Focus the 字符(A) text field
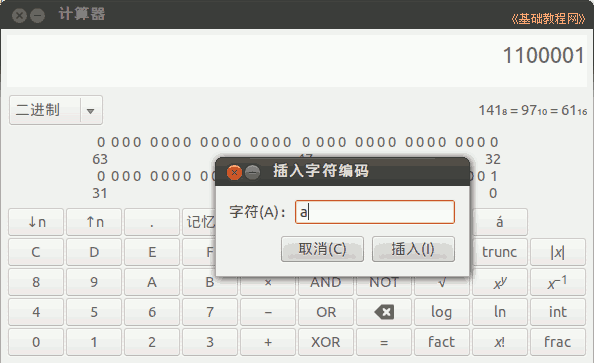This screenshot has width=594, height=363. coord(375,212)
